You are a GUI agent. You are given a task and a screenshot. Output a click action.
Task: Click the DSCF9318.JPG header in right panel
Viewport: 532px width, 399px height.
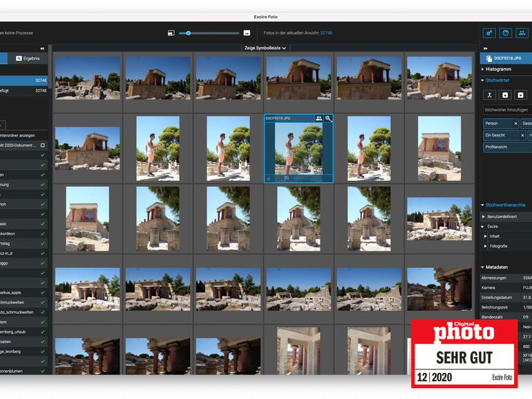(506, 58)
